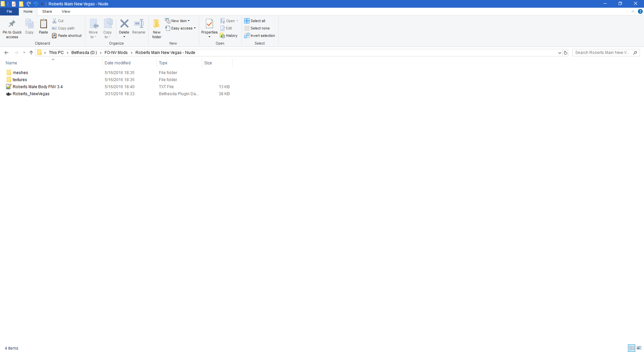Switch to the Home ribbon tab

(28, 11)
